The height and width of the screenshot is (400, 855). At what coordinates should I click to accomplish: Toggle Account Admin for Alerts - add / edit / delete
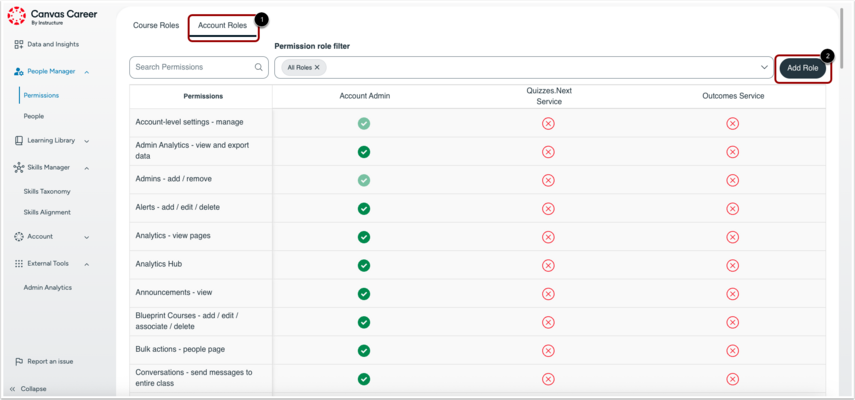click(364, 208)
